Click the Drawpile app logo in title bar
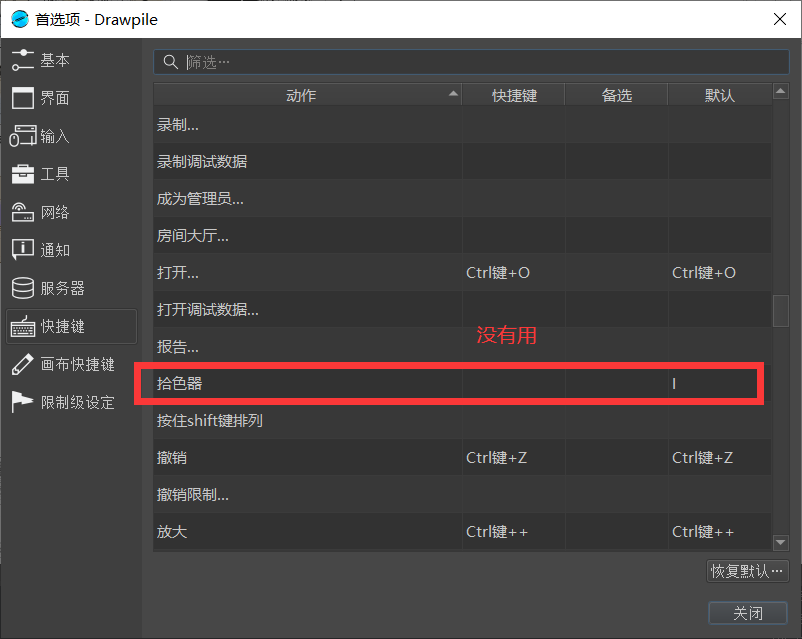 point(20,19)
